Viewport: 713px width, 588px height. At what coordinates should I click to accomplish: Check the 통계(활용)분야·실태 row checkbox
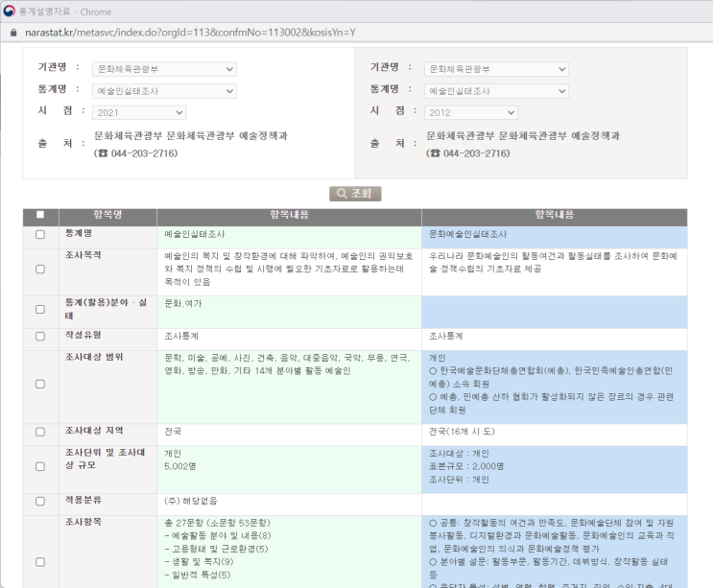(40, 310)
